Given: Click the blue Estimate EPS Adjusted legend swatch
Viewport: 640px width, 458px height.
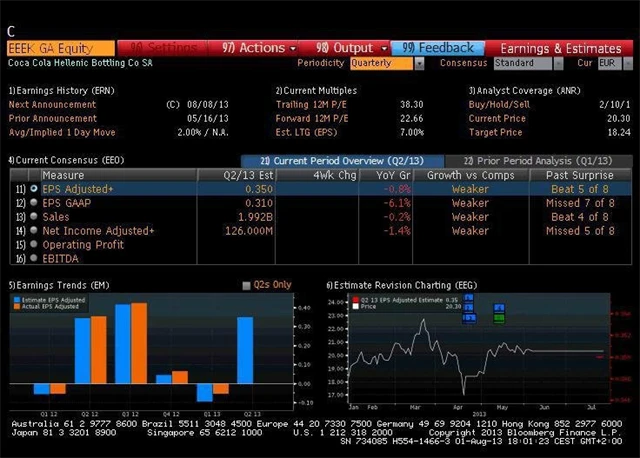Looking at the screenshot, I should tap(17, 300).
